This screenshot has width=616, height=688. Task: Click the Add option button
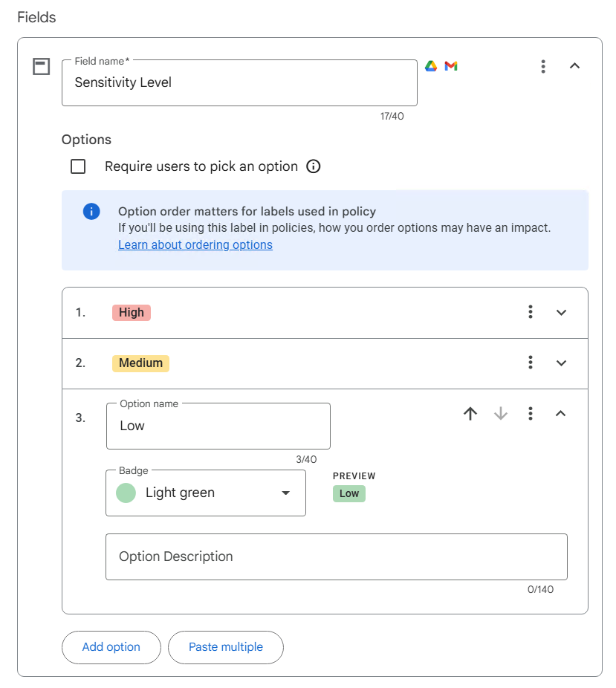(111, 647)
